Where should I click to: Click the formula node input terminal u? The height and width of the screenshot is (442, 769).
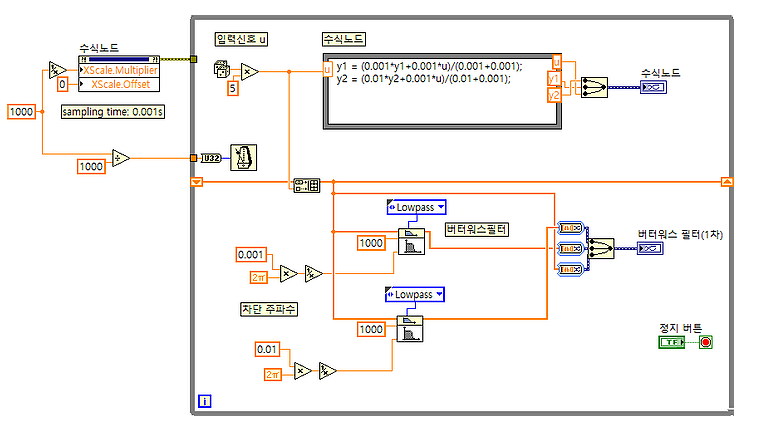coord(327,70)
